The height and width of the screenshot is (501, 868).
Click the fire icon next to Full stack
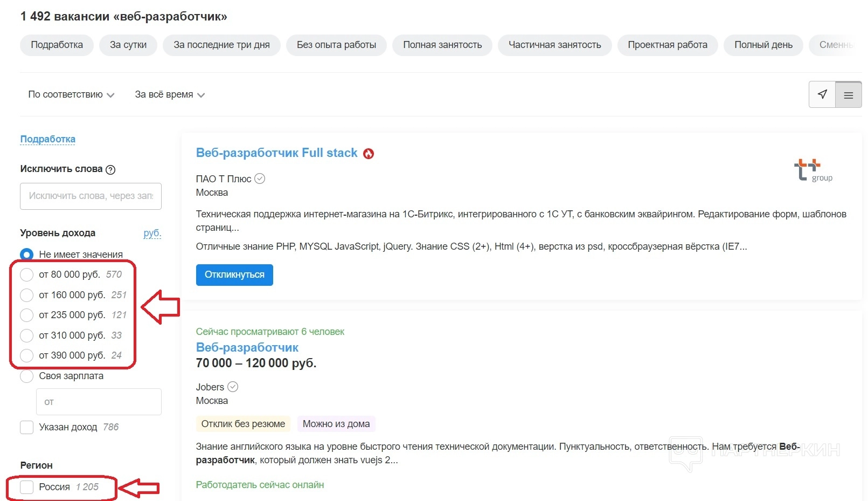tap(369, 154)
